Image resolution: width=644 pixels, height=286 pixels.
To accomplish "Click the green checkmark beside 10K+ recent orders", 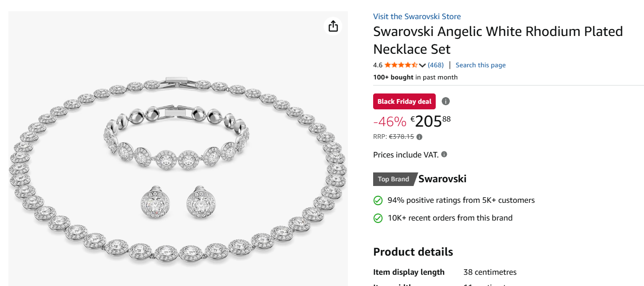I will point(378,218).
